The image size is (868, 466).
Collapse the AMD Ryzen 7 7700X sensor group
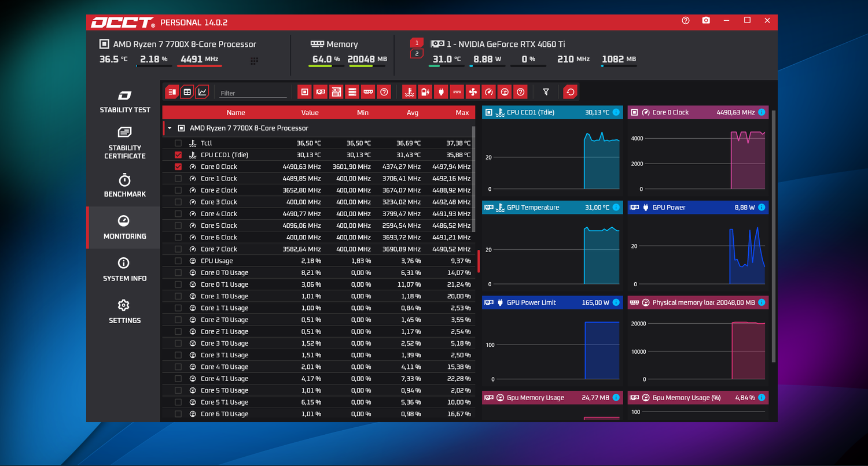170,128
